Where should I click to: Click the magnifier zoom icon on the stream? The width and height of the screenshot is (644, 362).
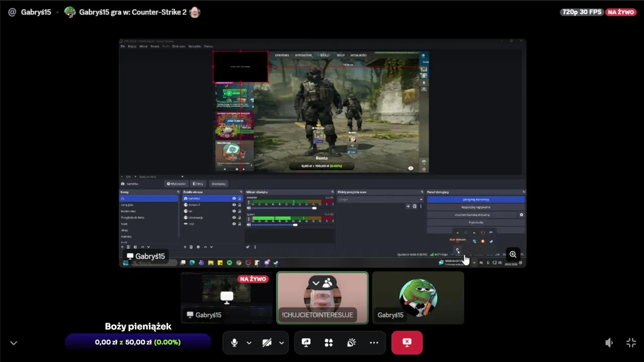click(x=513, y=254)
